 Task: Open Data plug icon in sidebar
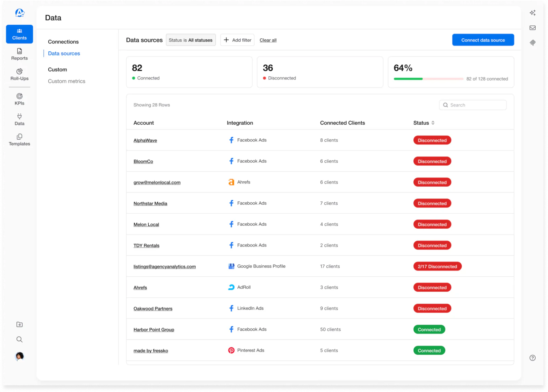coord(20,119)
